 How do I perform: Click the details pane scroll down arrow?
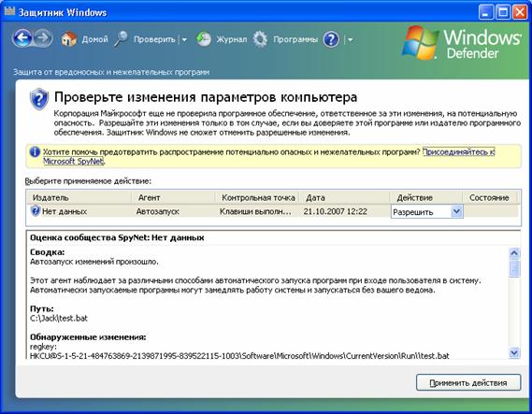click(514, 352)
